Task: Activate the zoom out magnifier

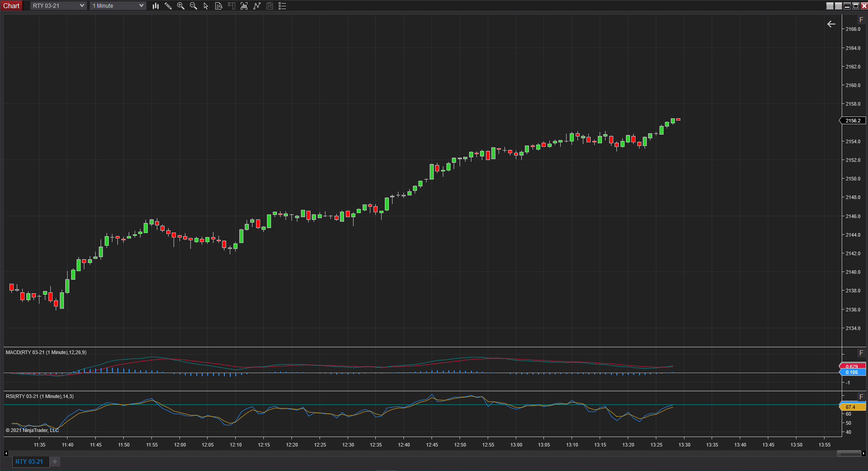Action: coord(194,6)
